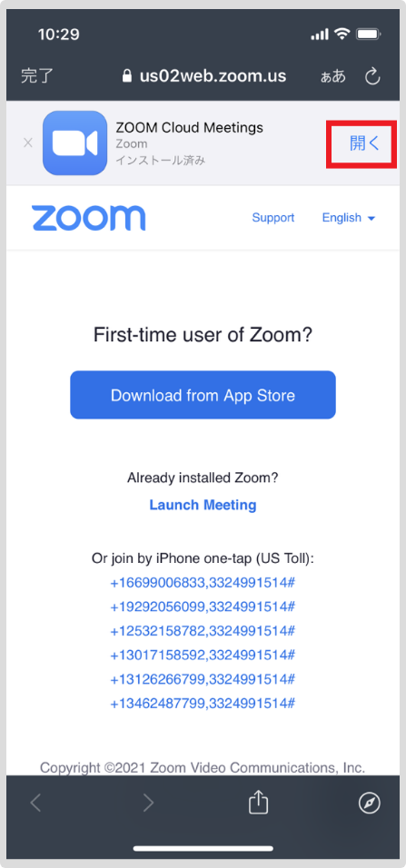This screenshot has width=406, height=868.
Task: Reload the page with refresh icon
Action: coord(372,76)
